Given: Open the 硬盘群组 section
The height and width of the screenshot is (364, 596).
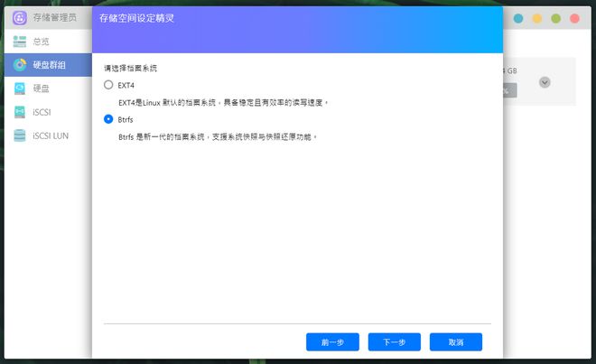Looking at the screenshot, I should (x=48, y=65).
